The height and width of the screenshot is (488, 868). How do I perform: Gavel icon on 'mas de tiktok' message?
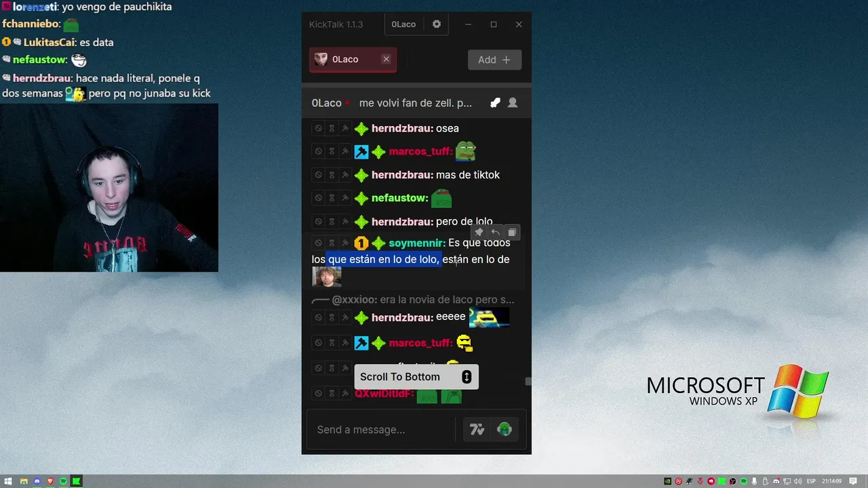point(344,175)
